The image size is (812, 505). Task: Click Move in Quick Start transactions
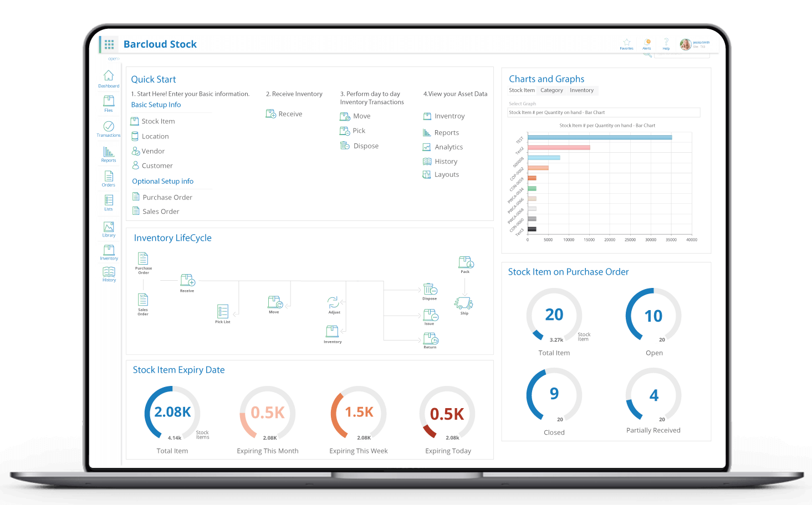click(355, 116)
